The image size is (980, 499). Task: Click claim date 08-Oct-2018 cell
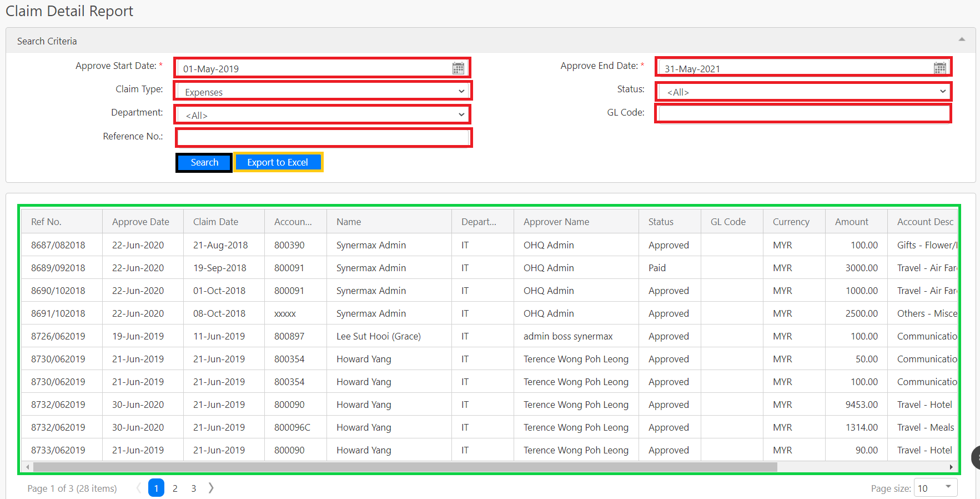click(x=224, y=313)
